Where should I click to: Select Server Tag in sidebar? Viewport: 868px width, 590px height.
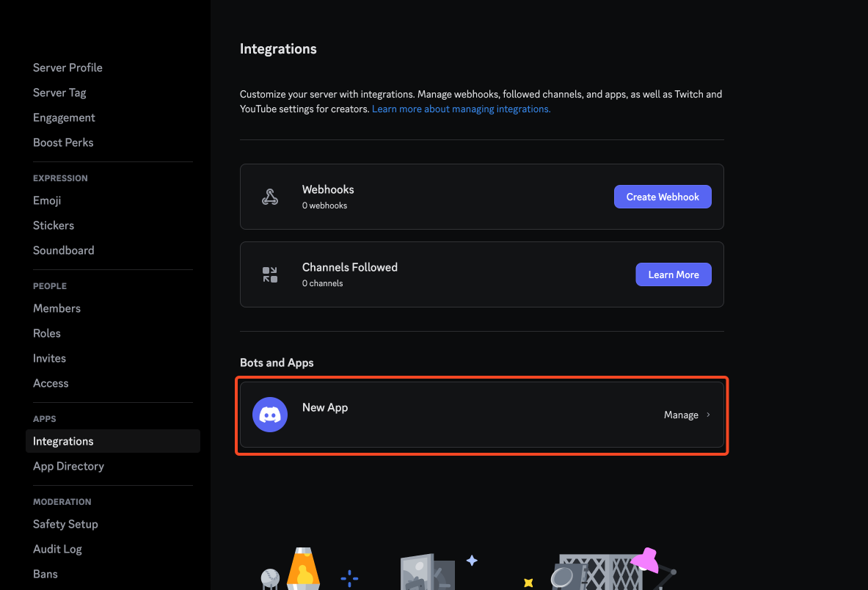59,92
